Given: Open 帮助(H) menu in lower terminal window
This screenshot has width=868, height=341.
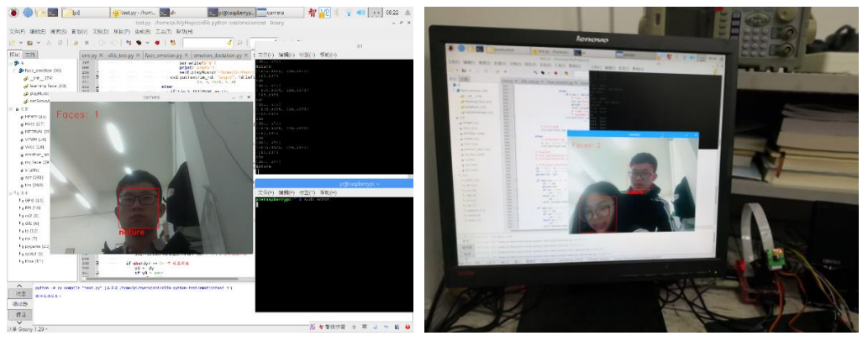Looking at the screenshot, I should (x=327, y=192).
